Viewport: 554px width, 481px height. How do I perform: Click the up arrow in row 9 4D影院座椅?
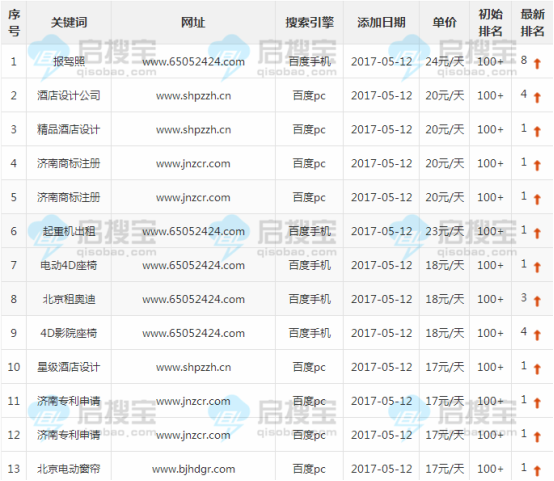pos(537,335)
